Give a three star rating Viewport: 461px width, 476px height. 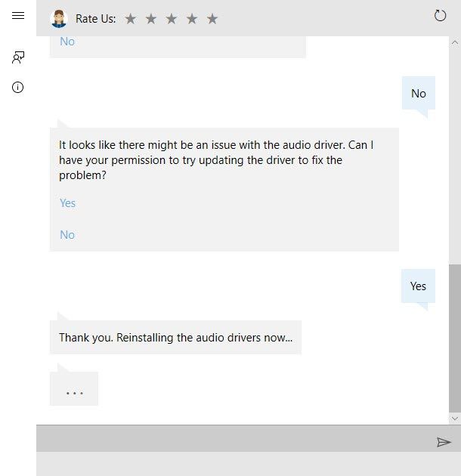[x=172, y=19]
